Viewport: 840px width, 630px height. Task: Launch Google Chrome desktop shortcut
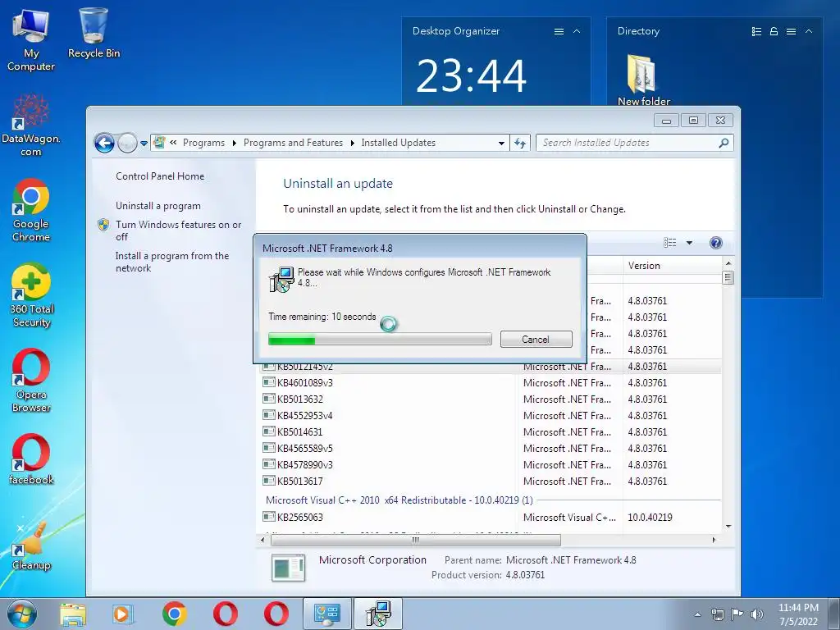click(31, 211)
